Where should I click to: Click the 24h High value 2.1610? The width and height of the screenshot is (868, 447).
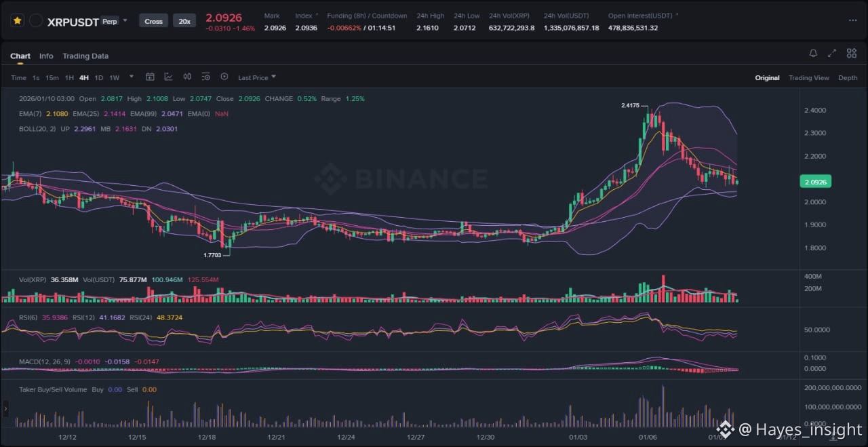[x=427, y=28]
